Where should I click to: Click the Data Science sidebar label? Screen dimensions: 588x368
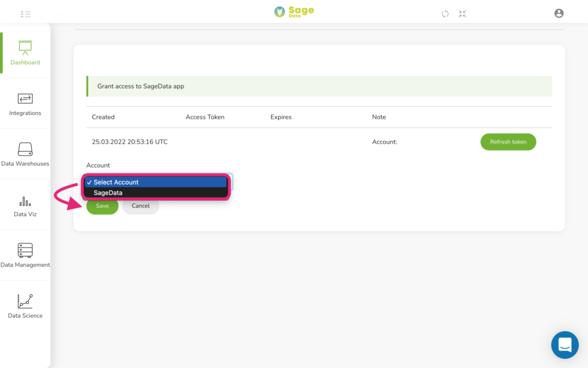[25, 316]
